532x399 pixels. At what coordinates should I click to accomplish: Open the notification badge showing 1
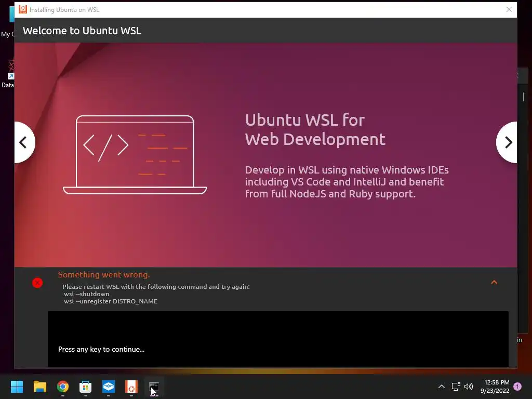pos(517,387)
